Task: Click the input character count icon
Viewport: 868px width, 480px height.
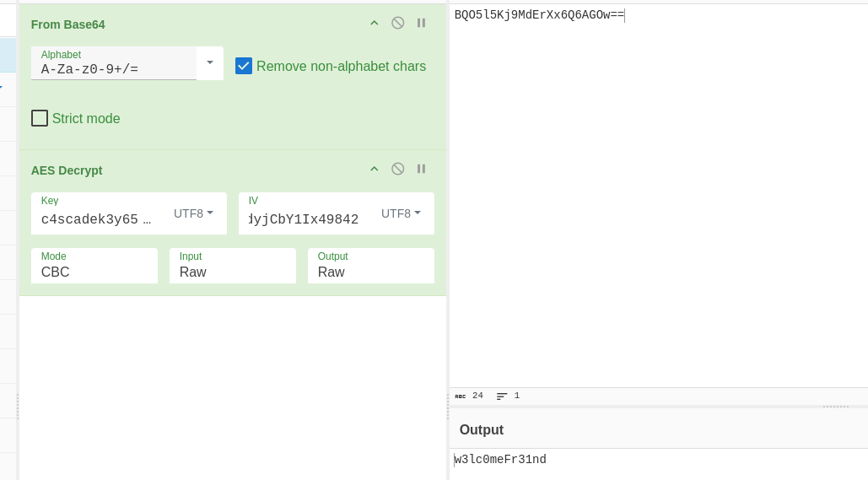Action: click(461, 396)
